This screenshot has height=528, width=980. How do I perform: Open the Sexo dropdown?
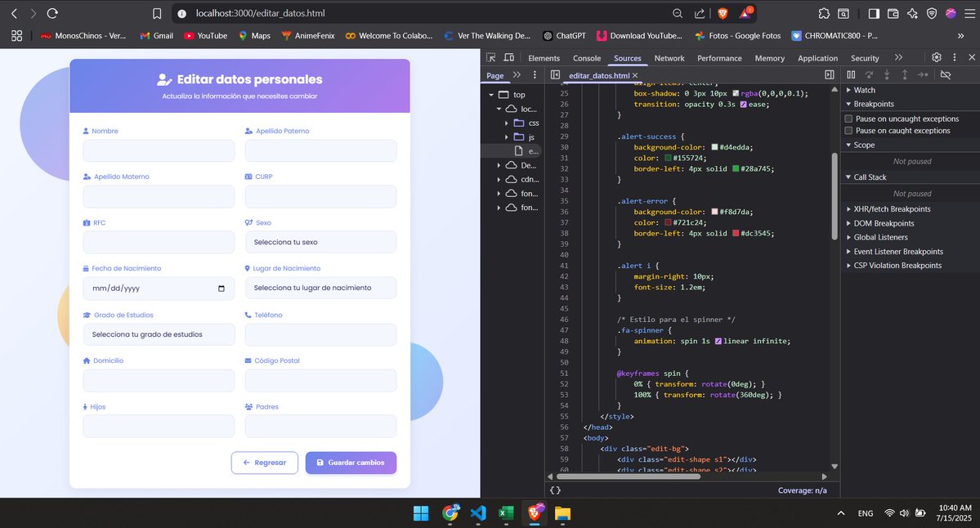[x=320, y=242]
